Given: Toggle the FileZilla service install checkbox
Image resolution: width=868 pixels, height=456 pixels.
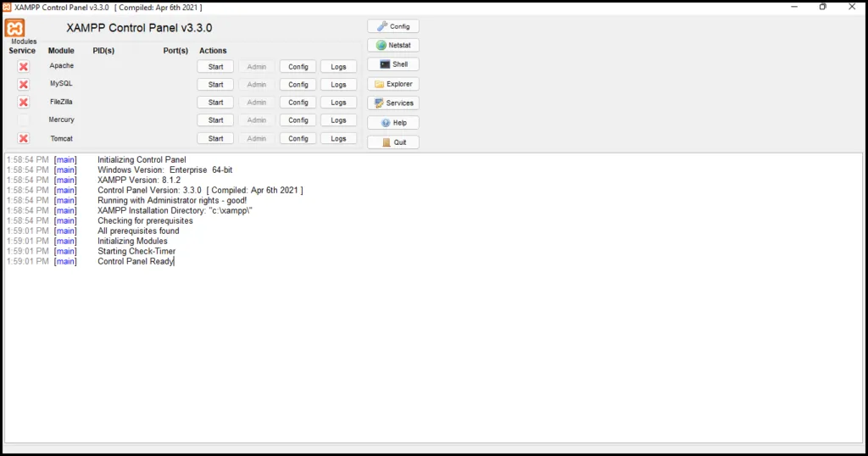Looking at the screenshot, I should [x=23, y=102].
